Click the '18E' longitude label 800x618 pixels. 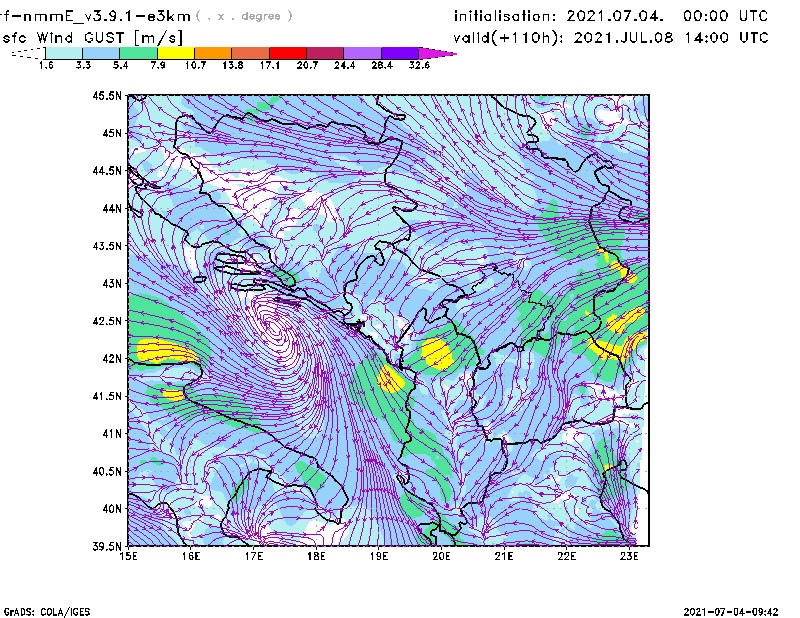tap(316, 556)
